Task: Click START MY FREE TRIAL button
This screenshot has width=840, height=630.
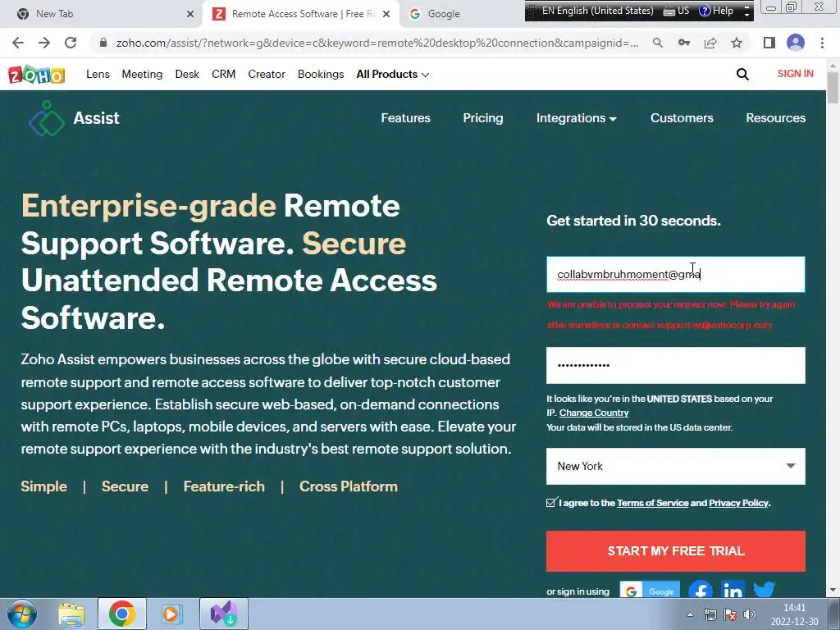Action: click(676, 550)
